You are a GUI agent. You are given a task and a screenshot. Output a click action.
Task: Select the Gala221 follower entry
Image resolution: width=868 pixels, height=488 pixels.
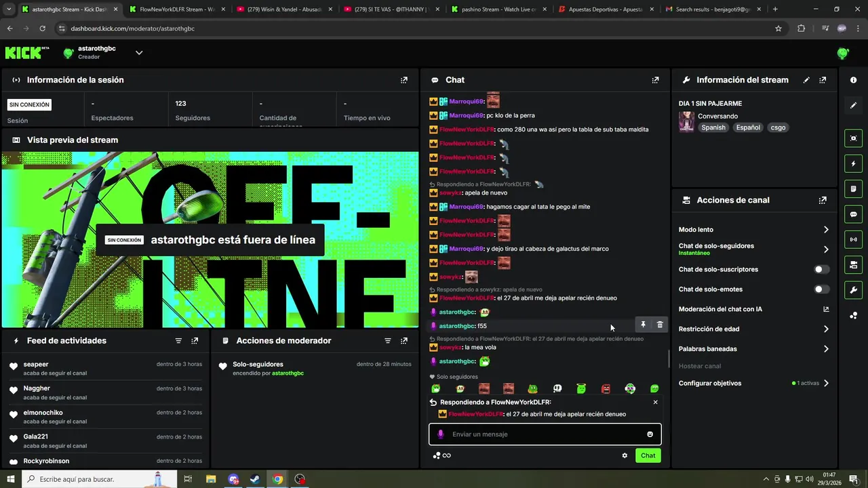105,441
